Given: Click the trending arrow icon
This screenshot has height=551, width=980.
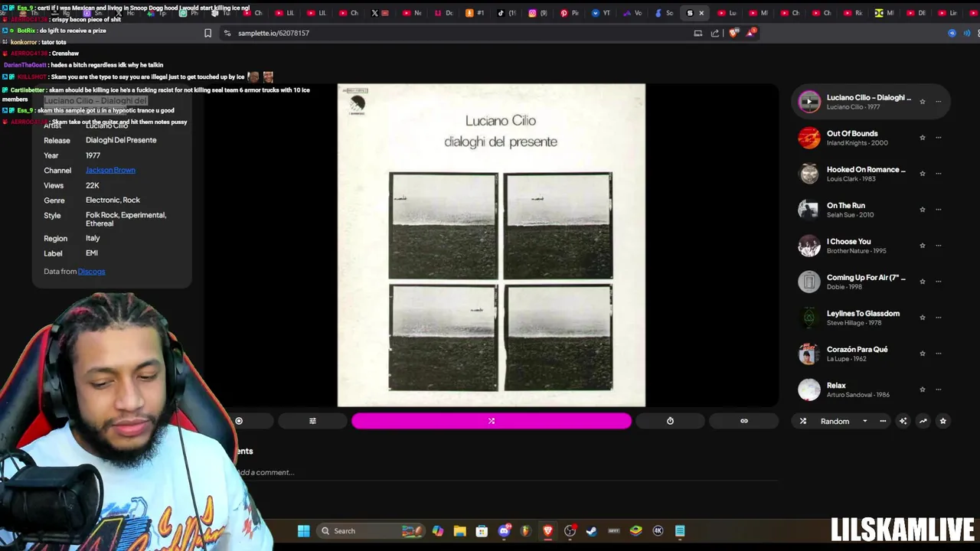Looking at the screenshot, I should pyautogui.click(x=923, y=421).
